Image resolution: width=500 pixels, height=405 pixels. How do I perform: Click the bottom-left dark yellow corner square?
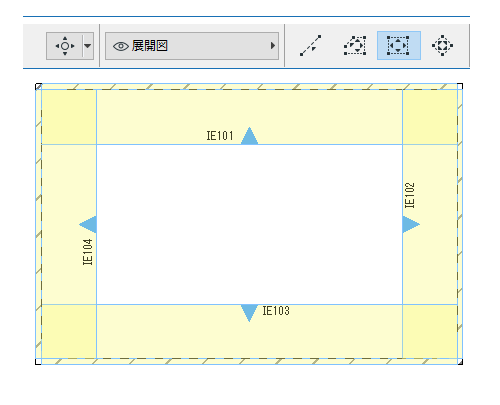[x=69, y=332]
